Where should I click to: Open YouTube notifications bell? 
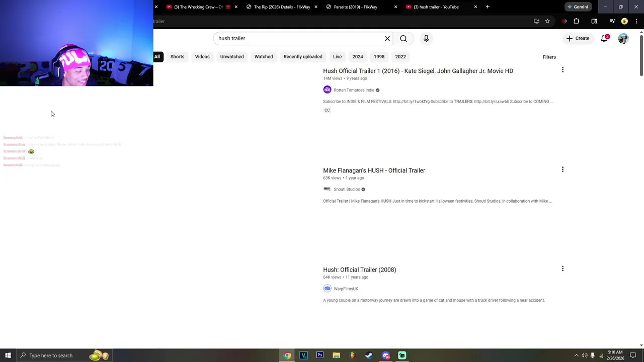pyautogui.click(x=604, y=38)
